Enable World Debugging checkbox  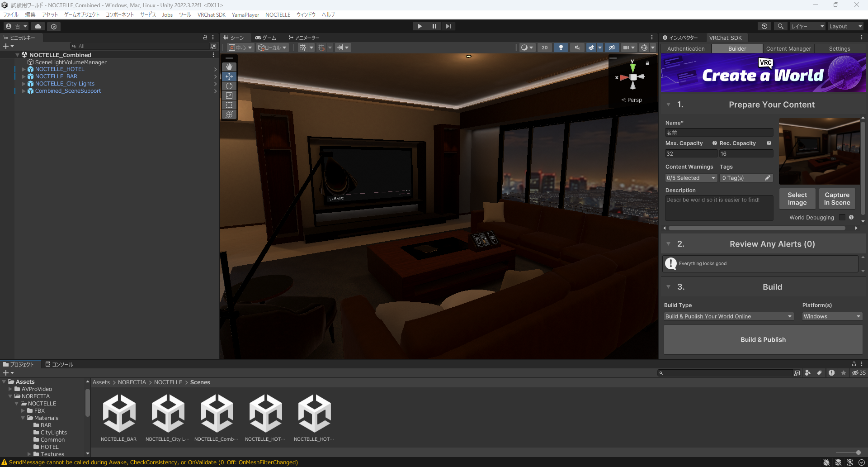coord(842,217)
